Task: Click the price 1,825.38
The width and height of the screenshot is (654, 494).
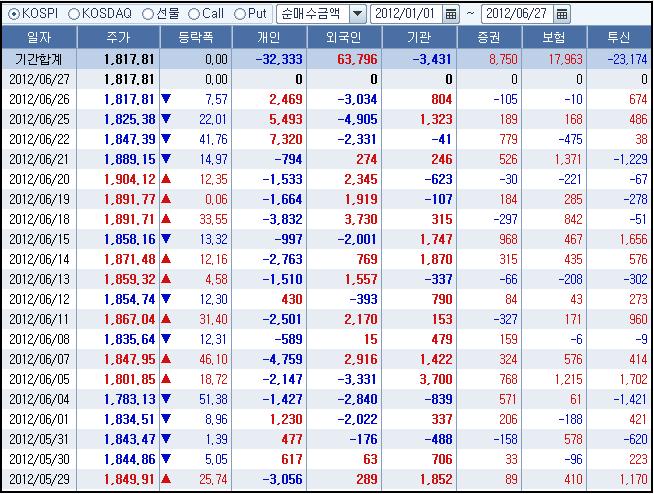Action: [129, 119]
